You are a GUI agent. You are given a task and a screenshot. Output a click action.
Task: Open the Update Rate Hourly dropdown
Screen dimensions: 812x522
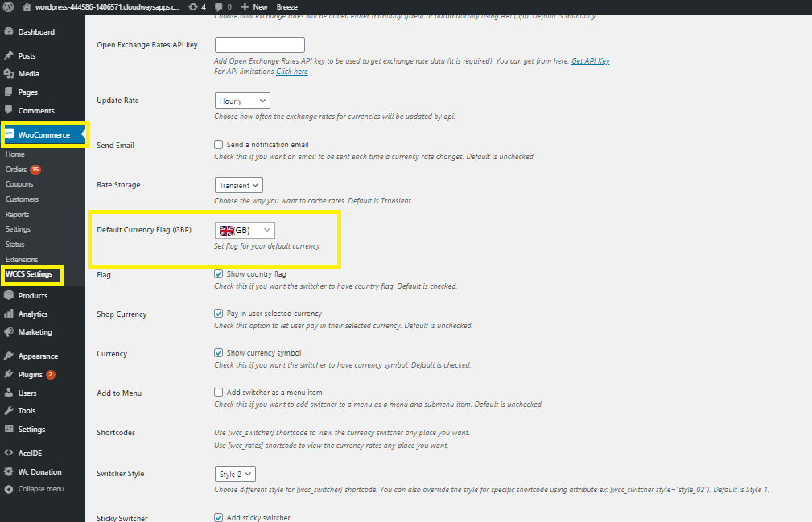coord(242,101)
